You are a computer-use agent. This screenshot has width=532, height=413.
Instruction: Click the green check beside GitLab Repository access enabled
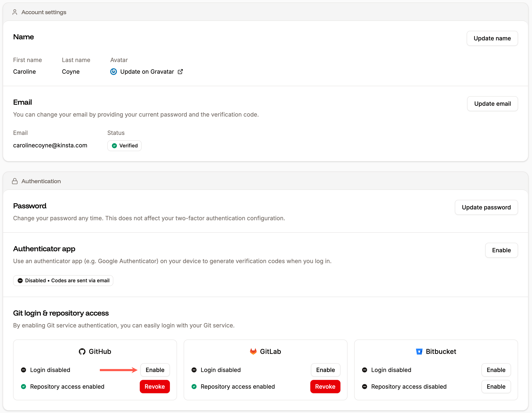click(x=194, y=386)
